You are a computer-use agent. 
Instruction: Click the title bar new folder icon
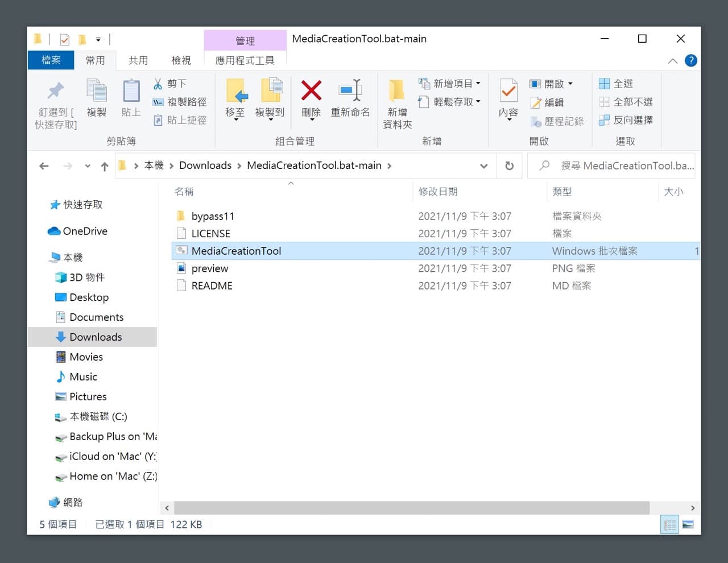tap(82, 39)
